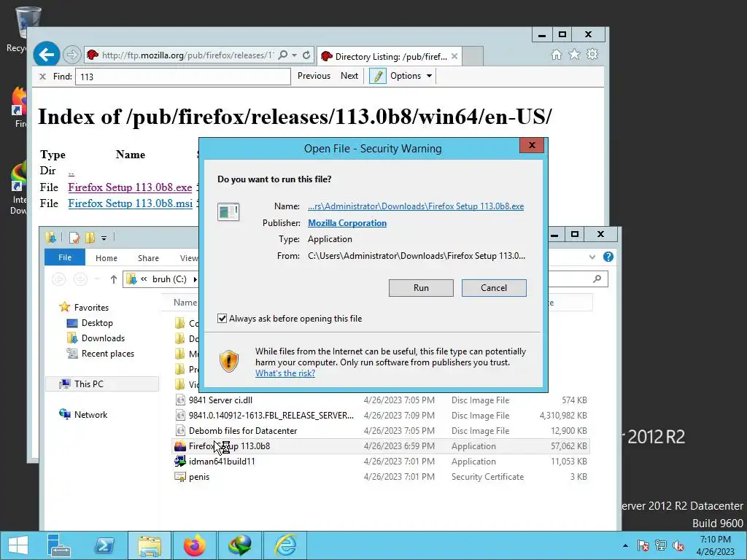747x560 pixels.
Task: Select the 9841 Server ci.dll file
Action: (x=381, y=400)
